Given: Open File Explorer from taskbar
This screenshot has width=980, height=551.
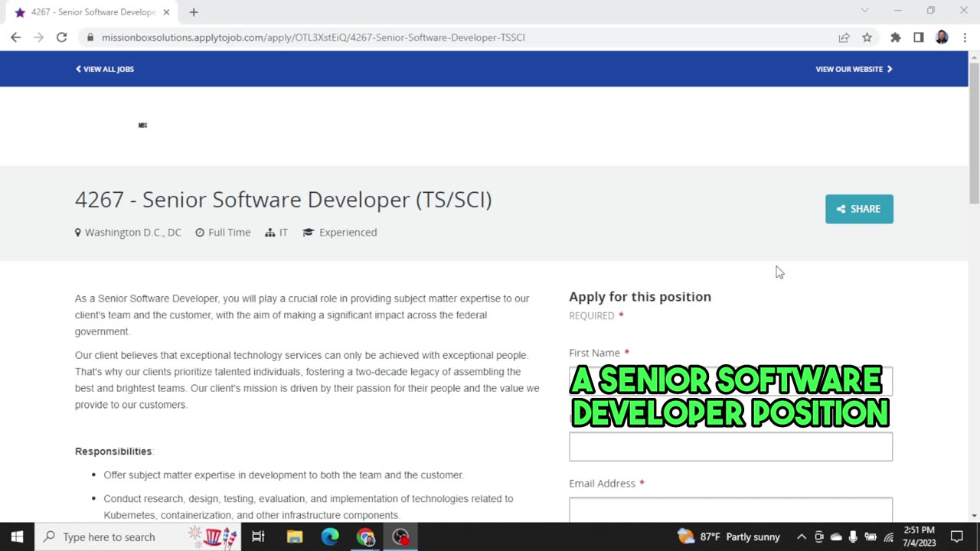Looking at the screenshot, I should pos(295,536).
